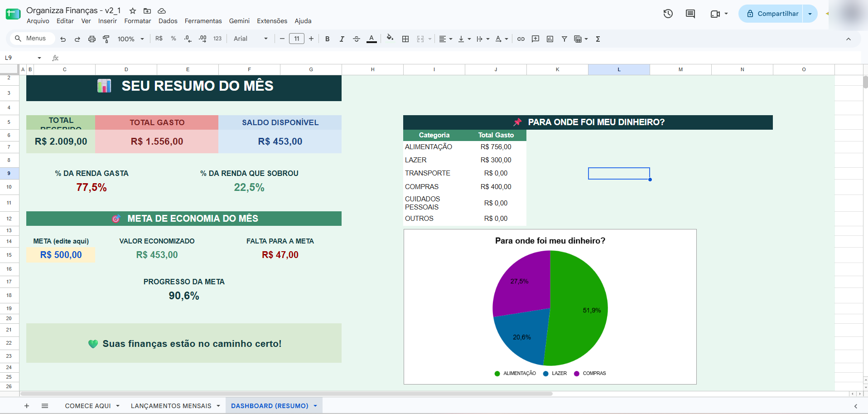Open the Gemini menu
Viewport: 868px width, 414px height.
239,21
